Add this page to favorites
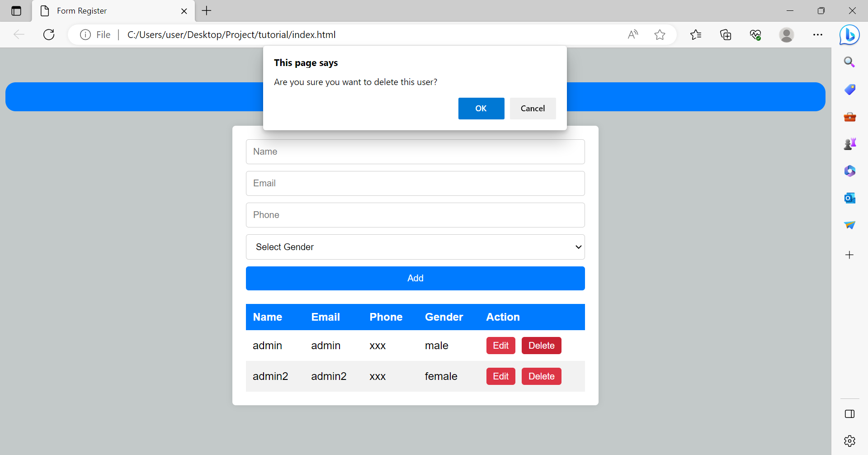This screenshot has height=455, width=868. [660, 34]
